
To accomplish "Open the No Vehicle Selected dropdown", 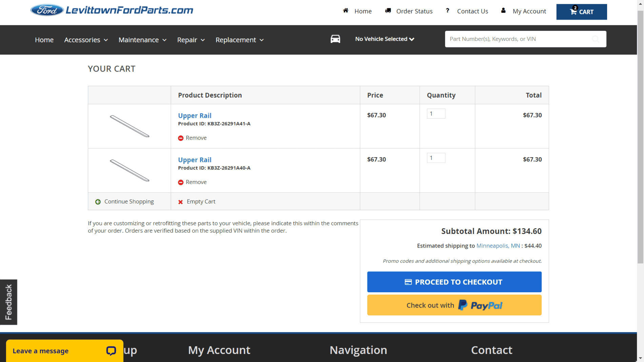I will 385,39.
